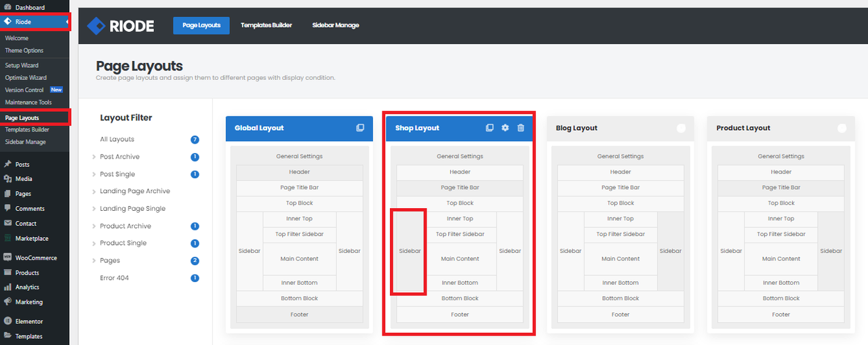Click Global Layout Header block

coord(300,172)
